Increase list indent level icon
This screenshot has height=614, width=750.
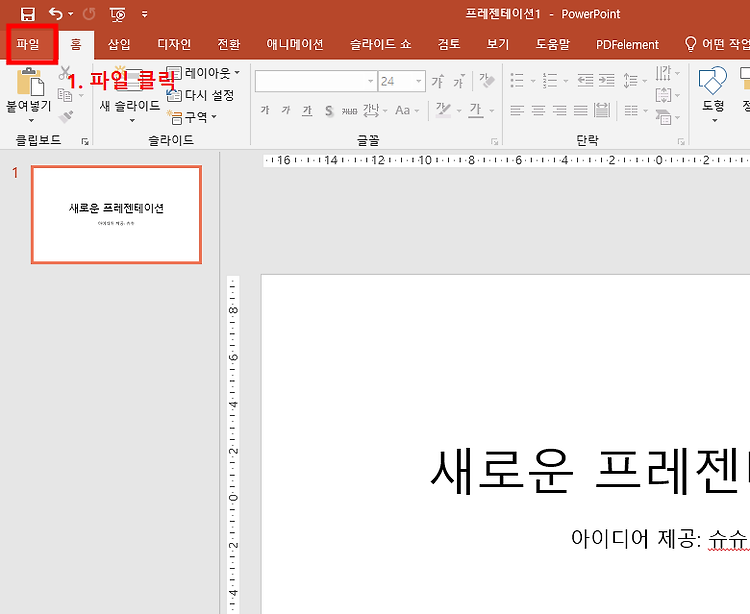pyautogui.click(x=607, y=80)
